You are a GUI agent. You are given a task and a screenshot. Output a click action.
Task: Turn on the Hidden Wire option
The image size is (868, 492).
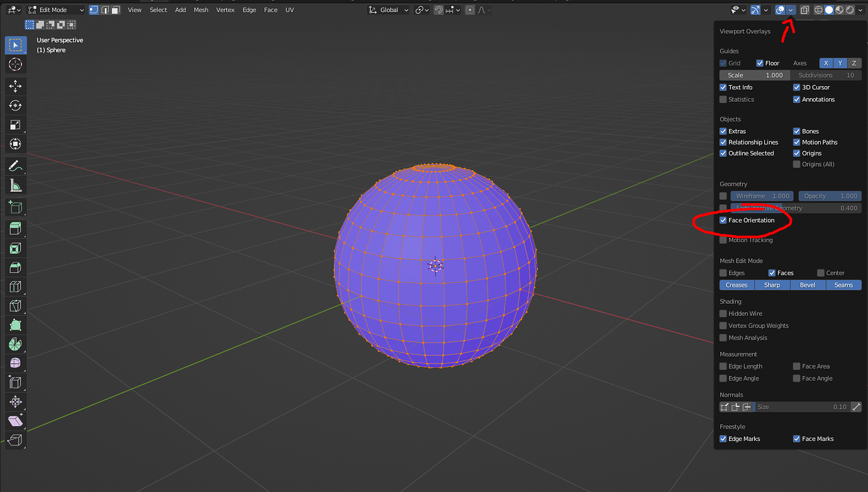pos(723,313)
